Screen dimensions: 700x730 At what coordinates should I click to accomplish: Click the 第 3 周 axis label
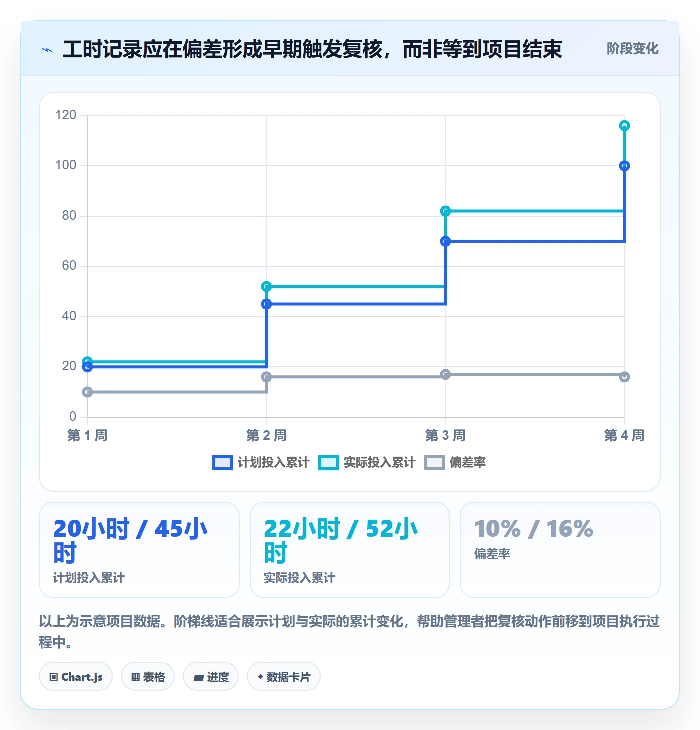(445, 435)
